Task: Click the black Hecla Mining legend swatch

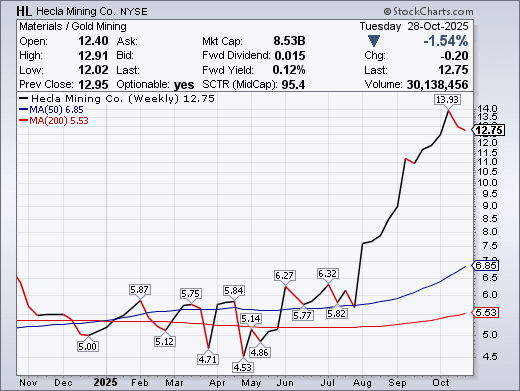Action: pos(24,98)
